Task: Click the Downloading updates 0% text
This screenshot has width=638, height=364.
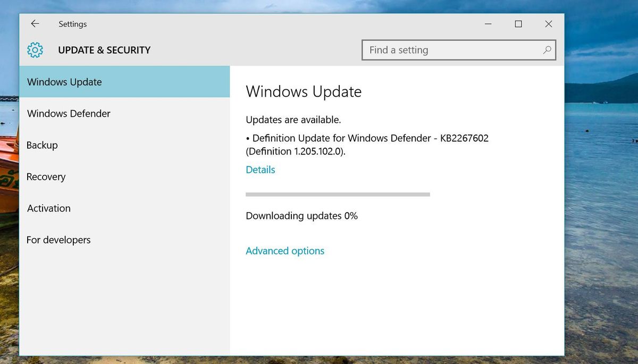Action: coord(301,216)
